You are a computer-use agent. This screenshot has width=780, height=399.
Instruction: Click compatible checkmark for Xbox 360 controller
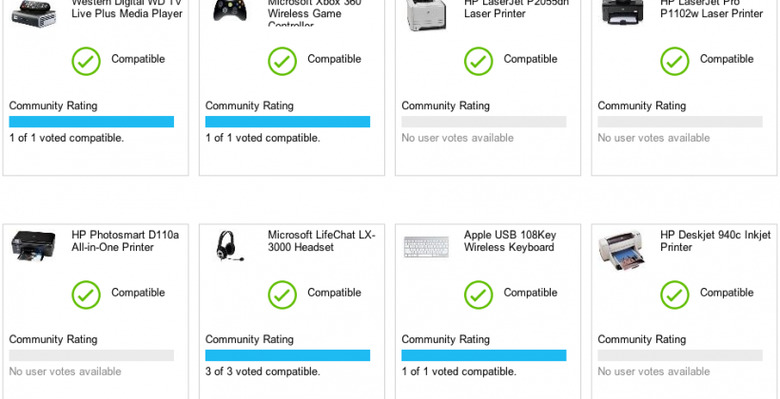[282, 61]
